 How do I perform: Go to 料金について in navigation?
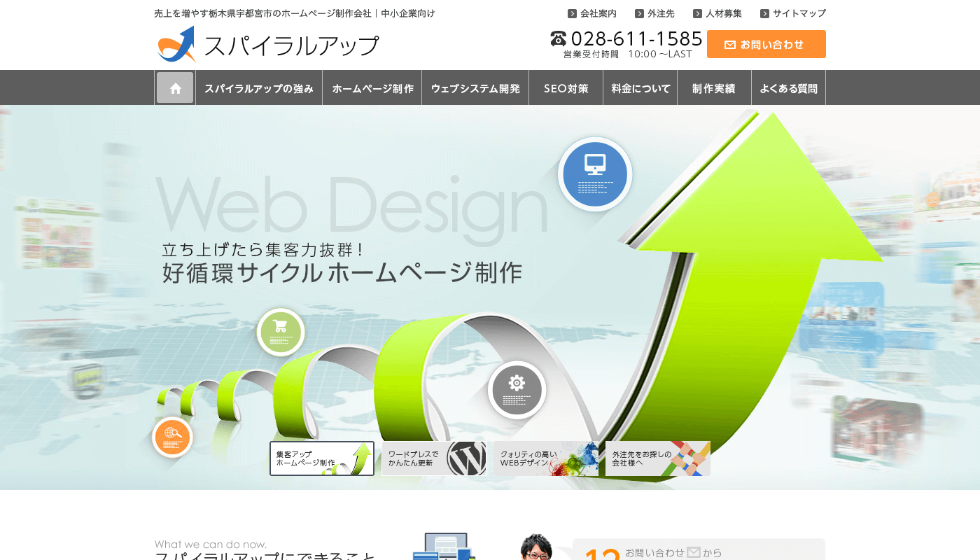(x=640, y=88)
